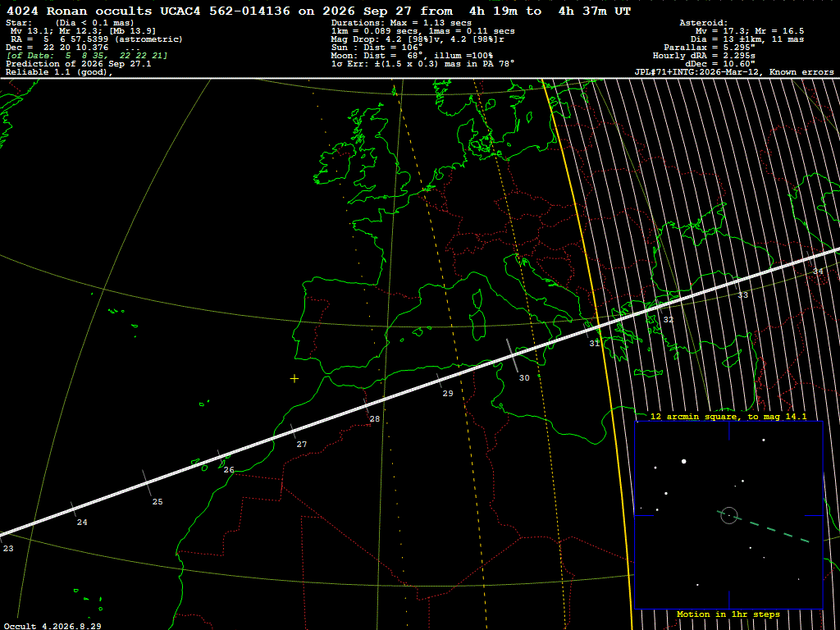
Task: Click the minute marker labeled 28
Action: [x=374, y=419]
